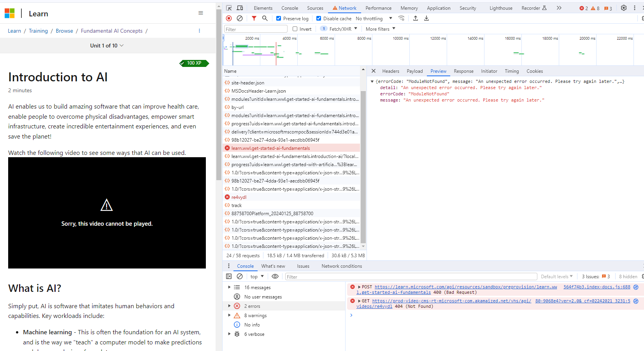The width and height of the screenshot is (644, 351).
Task: Open DevTools three-dot customize menu
Action: coord(635,8)
